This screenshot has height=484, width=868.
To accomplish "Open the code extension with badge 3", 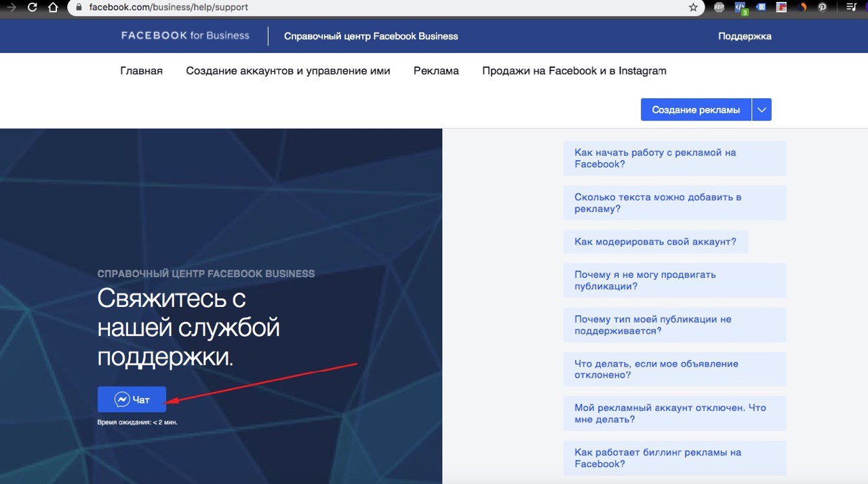I will point(741,8).
